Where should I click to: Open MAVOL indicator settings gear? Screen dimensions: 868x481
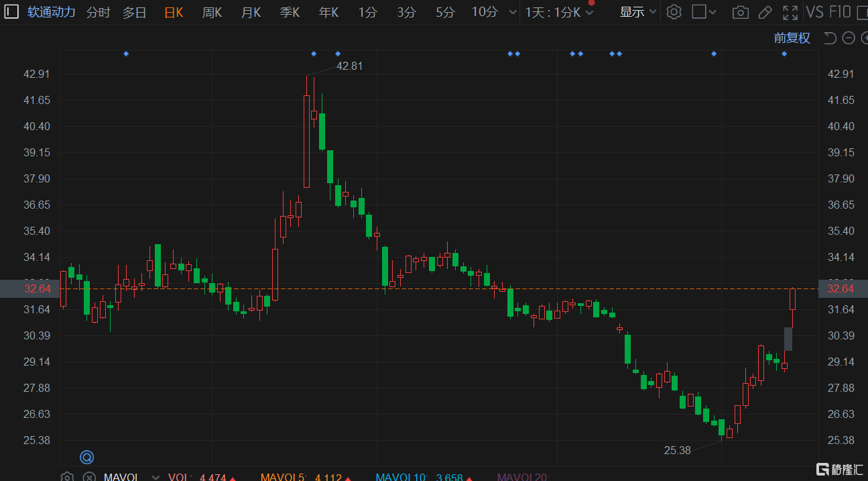pos(67,478)
